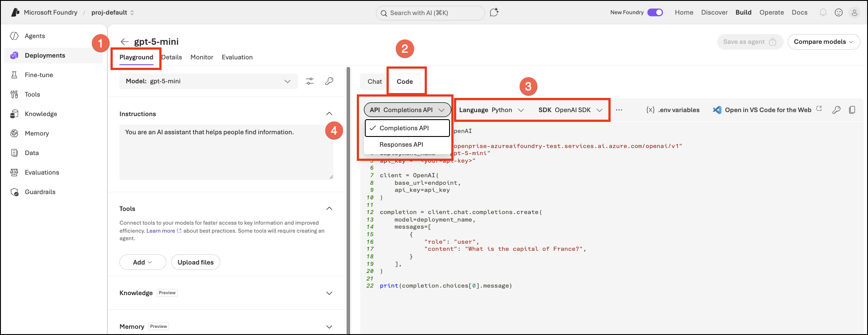868x335 pixels.
Task: Open the Evaluations scales icon
Action: tap(15, 172)
